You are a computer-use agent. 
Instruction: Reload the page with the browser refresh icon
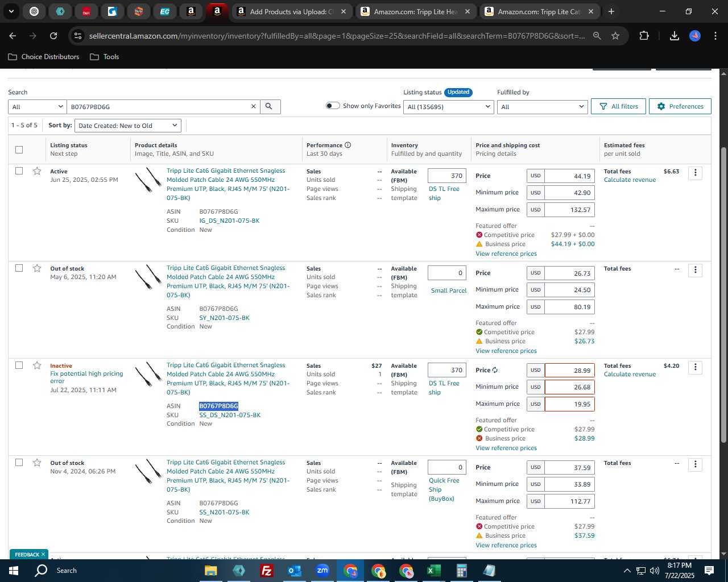click(x=53, y=36)
